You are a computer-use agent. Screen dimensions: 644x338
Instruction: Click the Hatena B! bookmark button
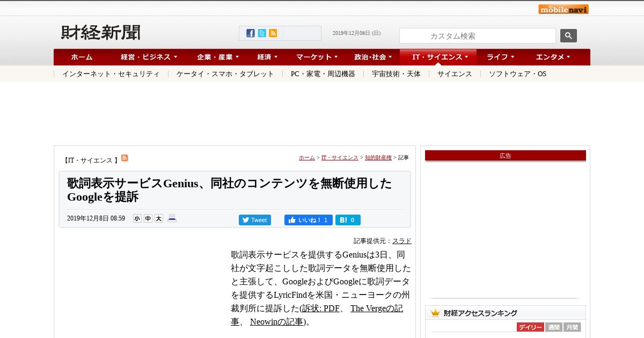348,220
